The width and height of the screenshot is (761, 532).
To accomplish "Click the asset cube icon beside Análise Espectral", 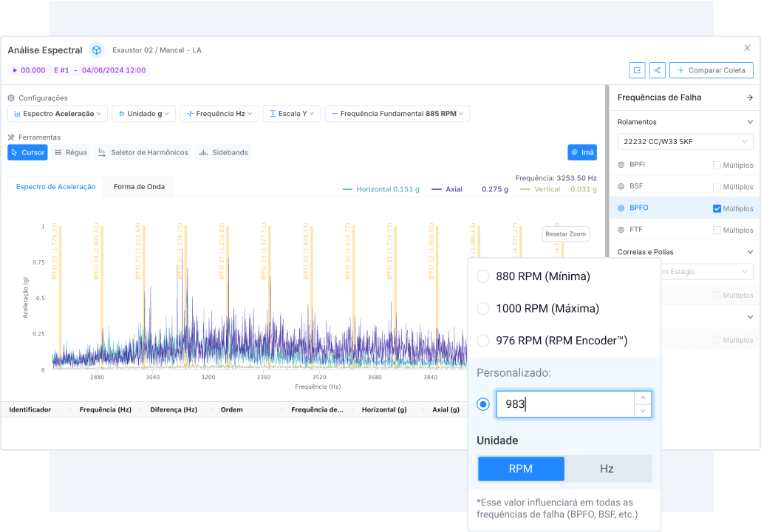I will point(97,50).
